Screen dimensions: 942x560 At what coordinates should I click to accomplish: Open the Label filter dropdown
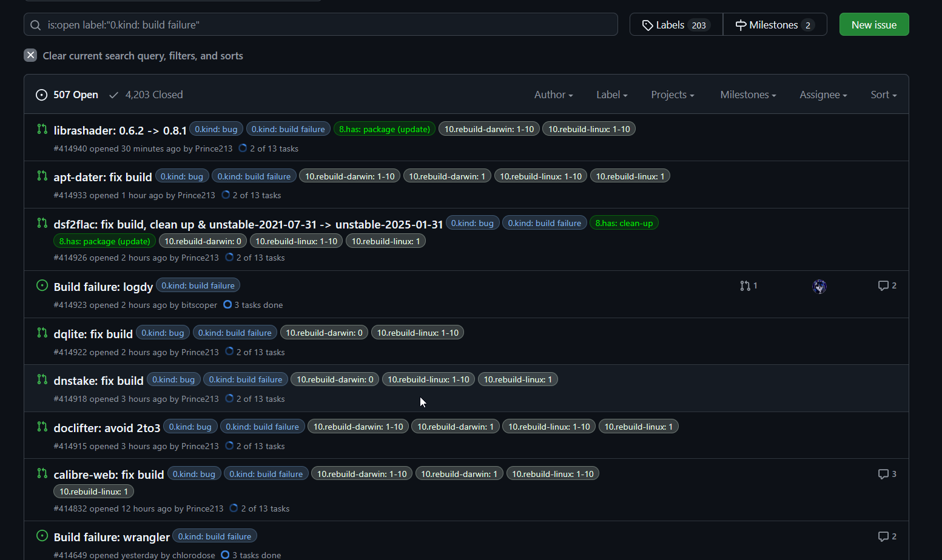[611, 95]
